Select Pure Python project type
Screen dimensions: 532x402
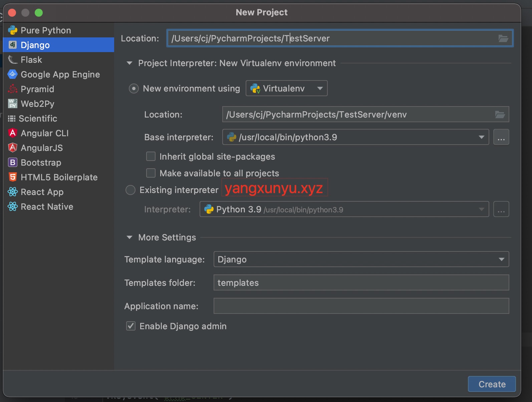59,30
